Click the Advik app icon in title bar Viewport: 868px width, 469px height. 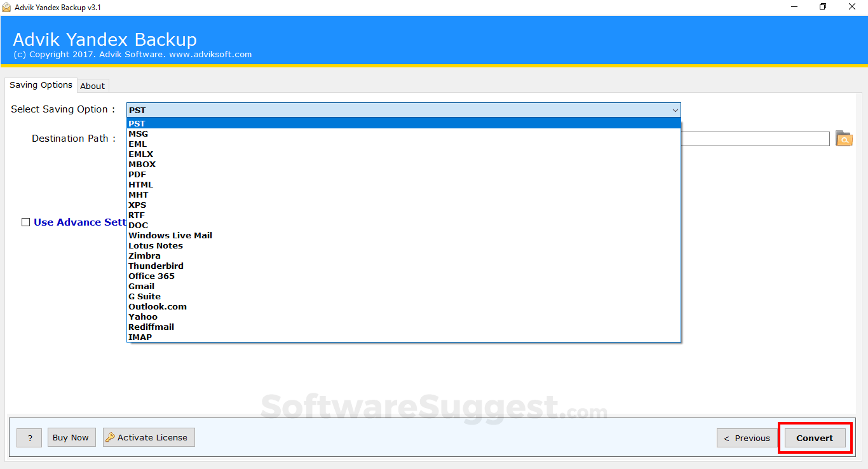(6, 7)
